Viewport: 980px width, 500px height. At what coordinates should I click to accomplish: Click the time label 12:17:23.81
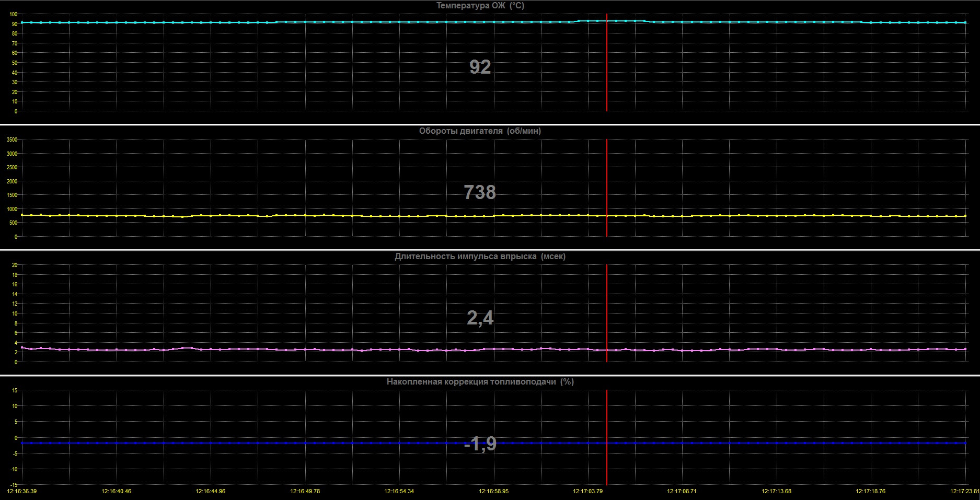pos(965,492)
